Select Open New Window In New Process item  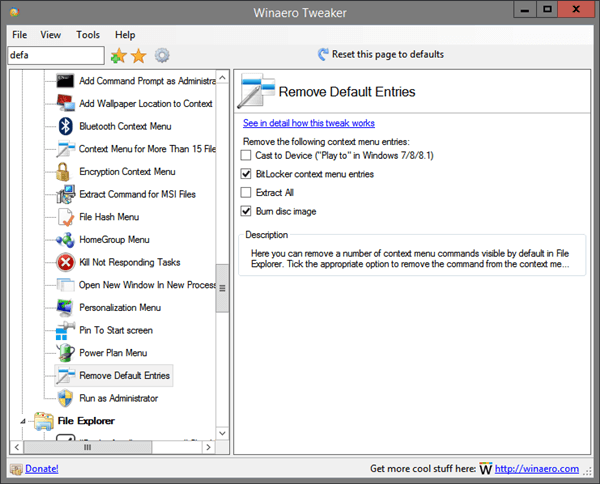[147, 285]
